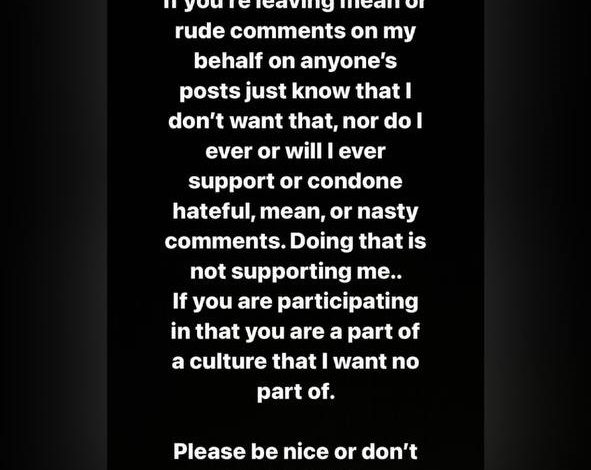
Task: Select the line "Please be nice or don't"
Action: 295,452
